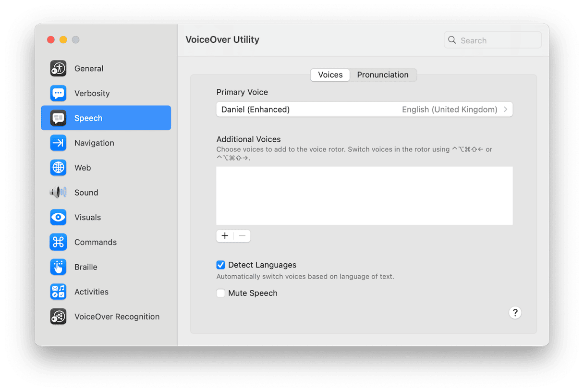Click the empty Additional Voices list

tap(364, 196)
